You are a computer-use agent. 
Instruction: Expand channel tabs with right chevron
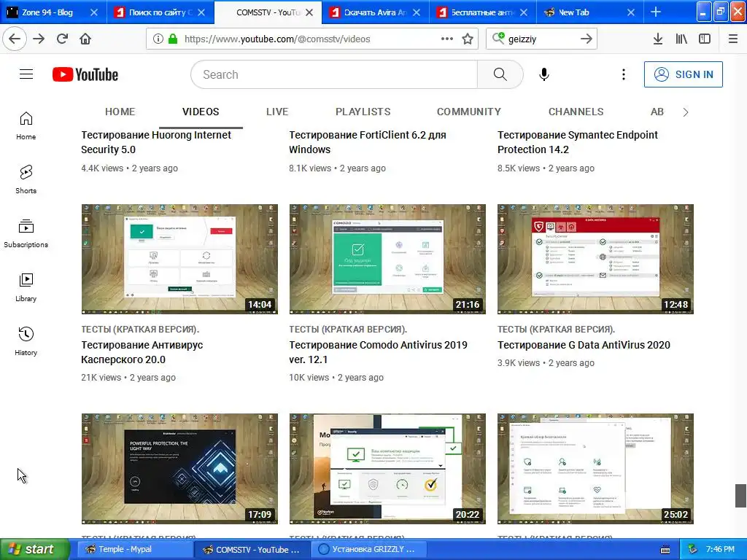tap(686, 112)
